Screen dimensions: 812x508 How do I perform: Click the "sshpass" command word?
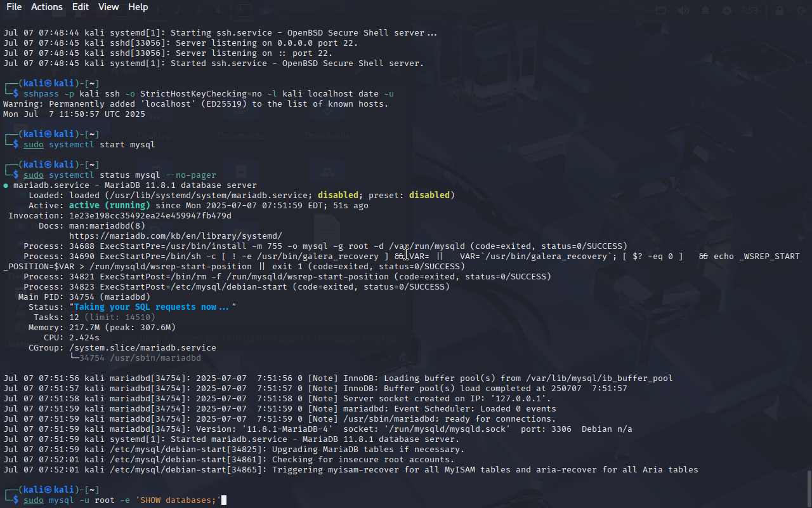point(41,94)
